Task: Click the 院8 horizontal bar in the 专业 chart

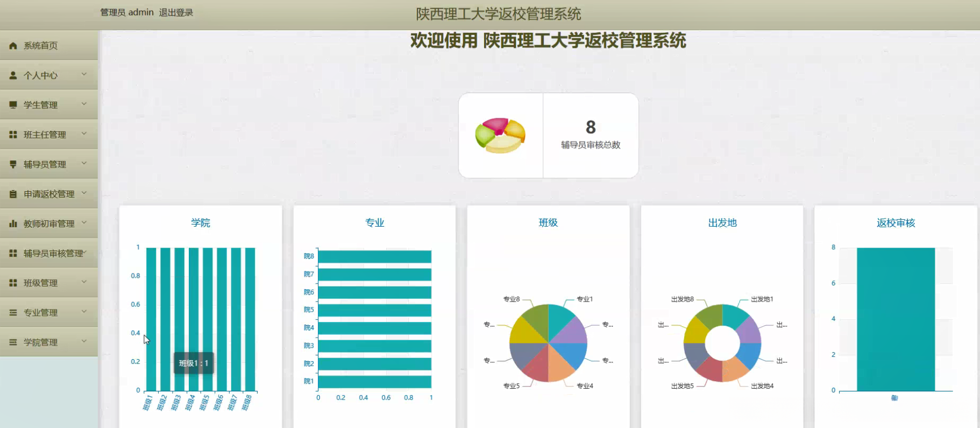Action: pyautogui.click(x=375, y=256)
